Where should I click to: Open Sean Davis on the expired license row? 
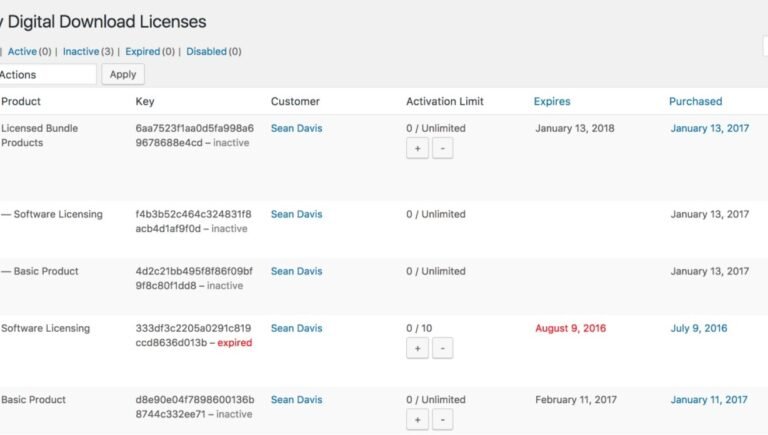[x=296, y=328]
